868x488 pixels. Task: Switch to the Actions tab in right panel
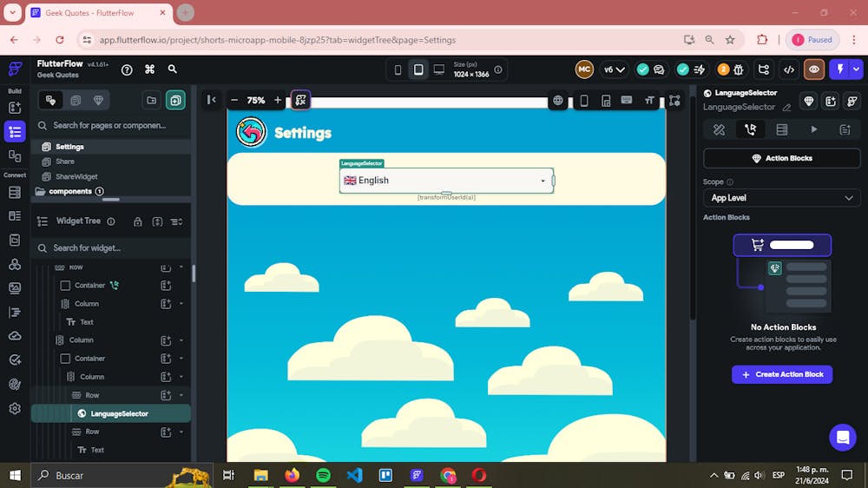click(x=750, y=129)
